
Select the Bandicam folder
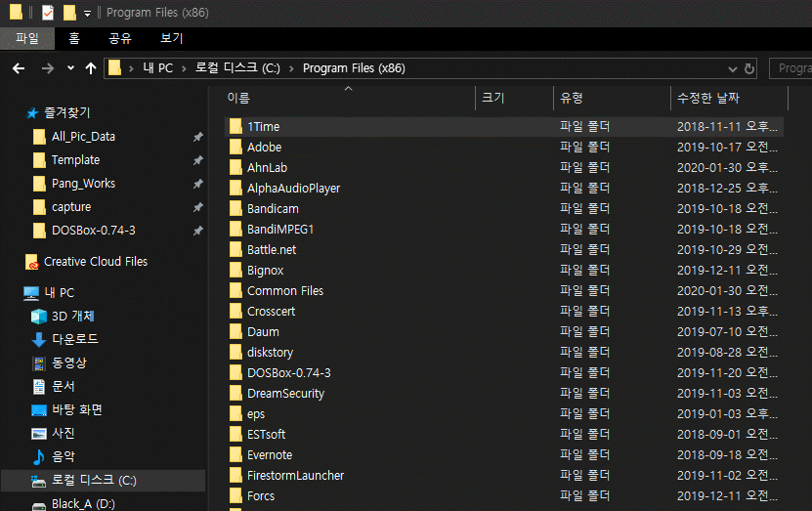click(273, 209)
